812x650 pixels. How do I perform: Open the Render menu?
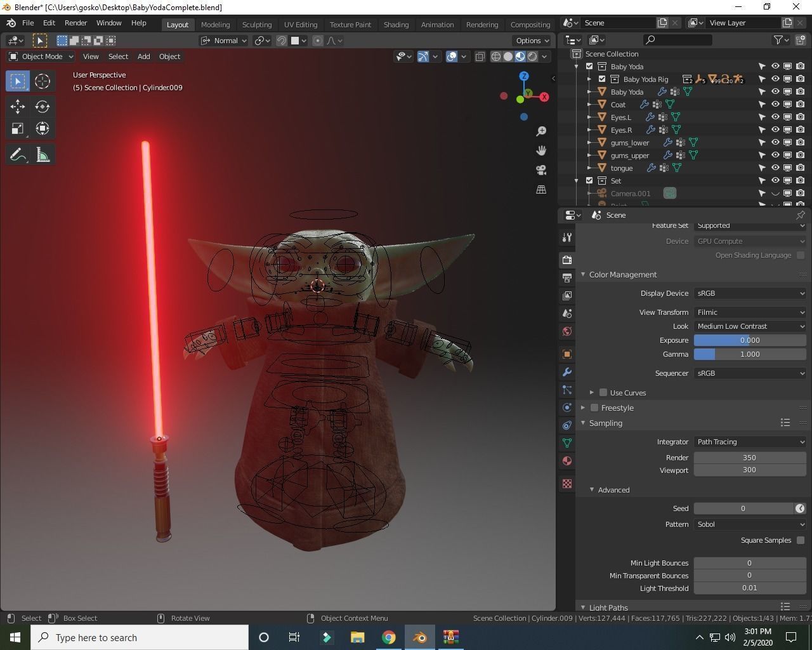(75, 23)
